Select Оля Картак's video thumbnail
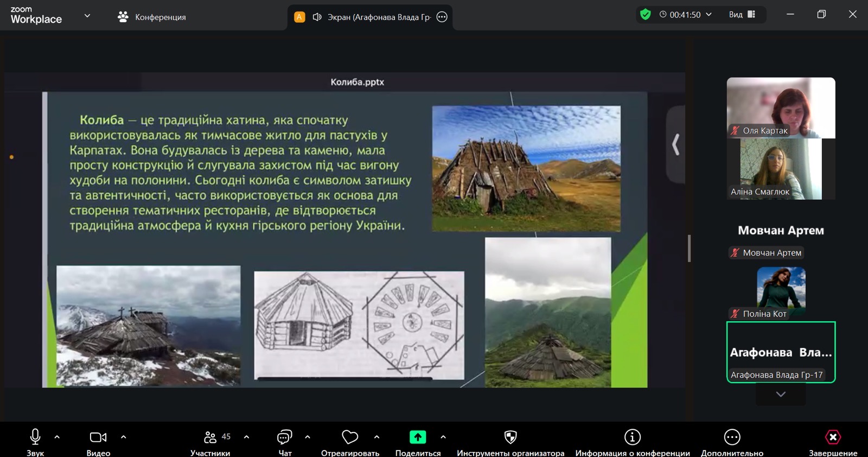 click(781, 107)
